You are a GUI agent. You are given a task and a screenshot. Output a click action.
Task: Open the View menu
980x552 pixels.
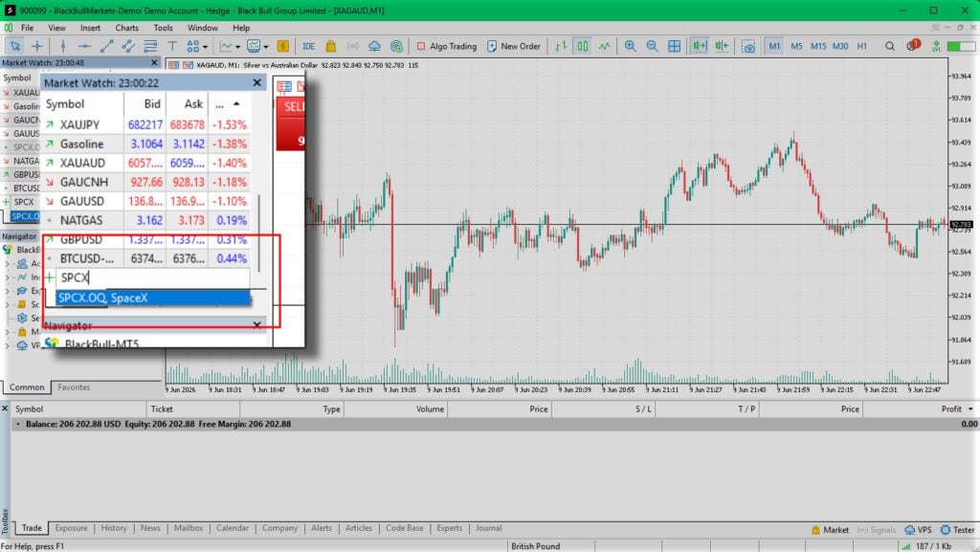tap(56, 28)
